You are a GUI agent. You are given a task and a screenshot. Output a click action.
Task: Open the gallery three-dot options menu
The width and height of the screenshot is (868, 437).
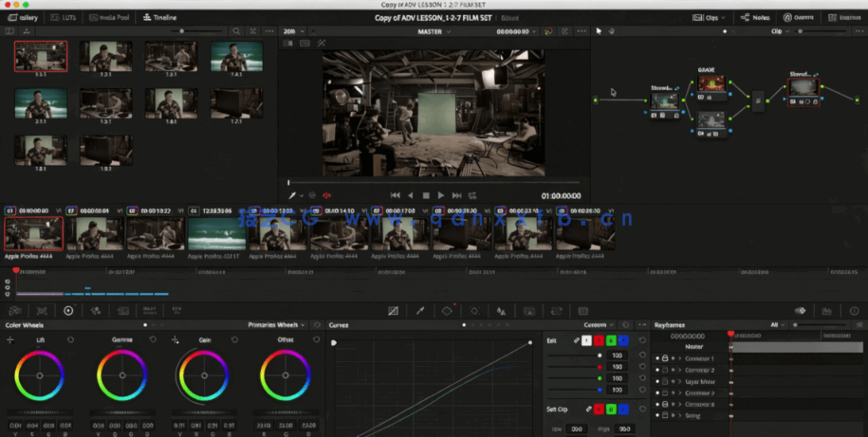[x=269, y=31]
